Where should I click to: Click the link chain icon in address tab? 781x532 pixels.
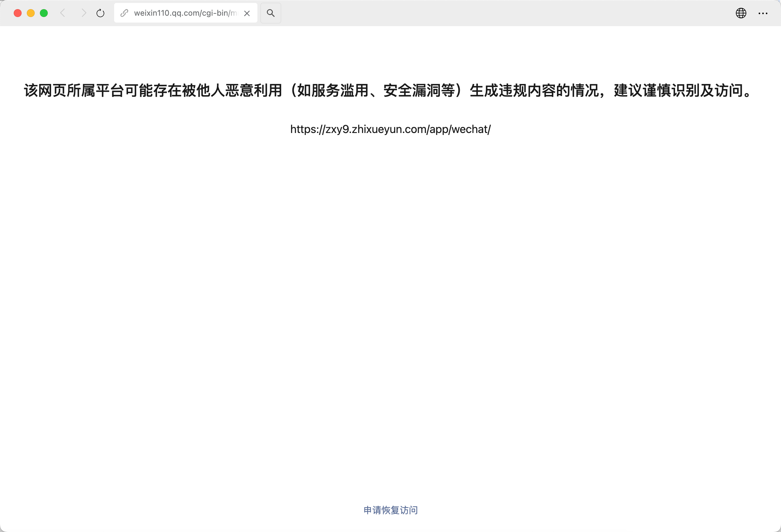click(124, 13)
